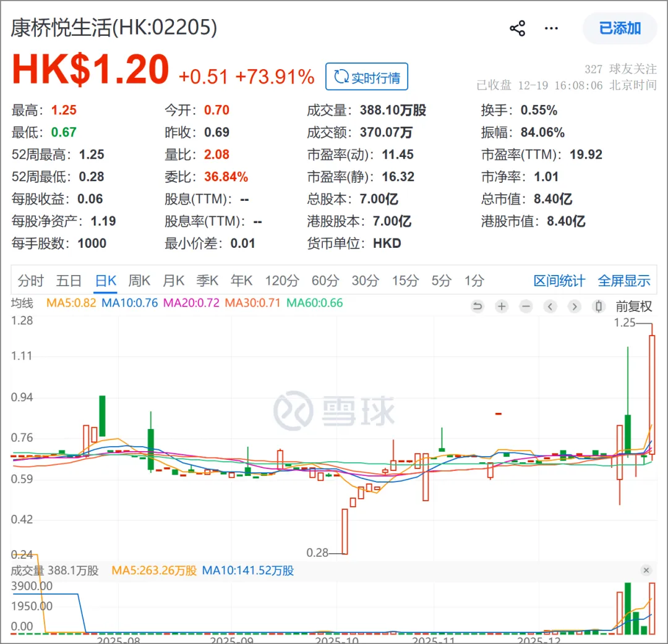Viewport: 668px width, 644px height.
Task: Click the volume MA5:263.26万股 label
Action: pos(154,570)
